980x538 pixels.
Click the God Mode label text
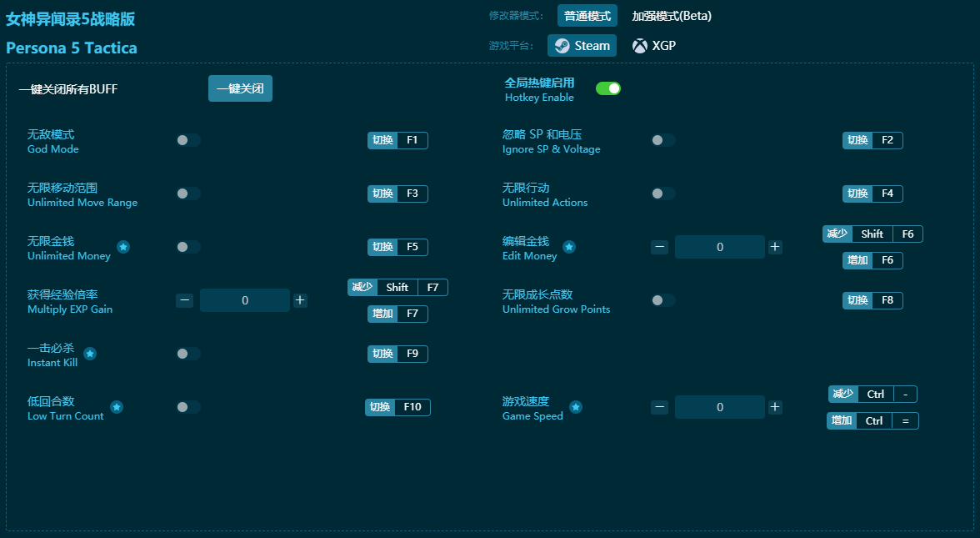pyautogui.click(x=53, y=149)
